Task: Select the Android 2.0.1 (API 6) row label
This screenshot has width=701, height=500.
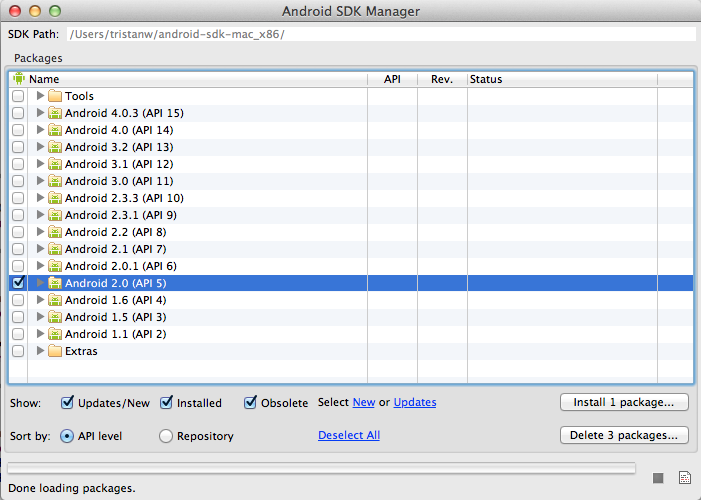Action: pyautogui.click(x=121, y=266)
